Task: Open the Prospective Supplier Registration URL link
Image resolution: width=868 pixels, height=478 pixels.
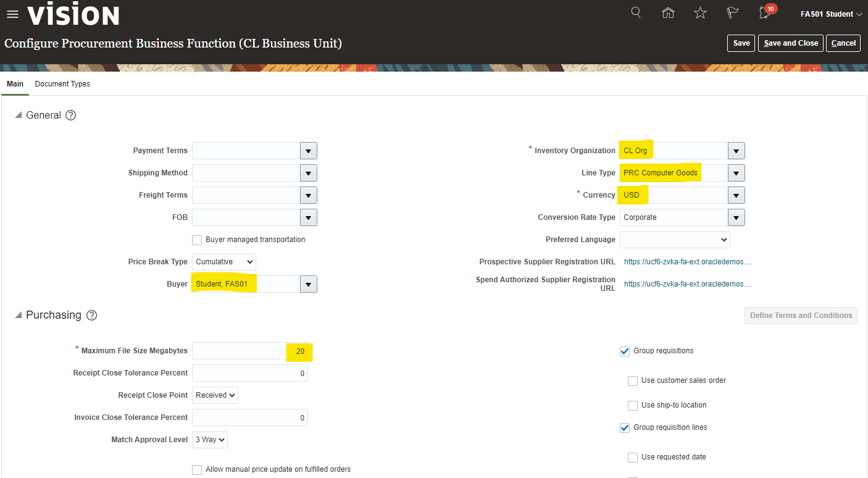Action: pyautogui.click(x=688, y=262)
